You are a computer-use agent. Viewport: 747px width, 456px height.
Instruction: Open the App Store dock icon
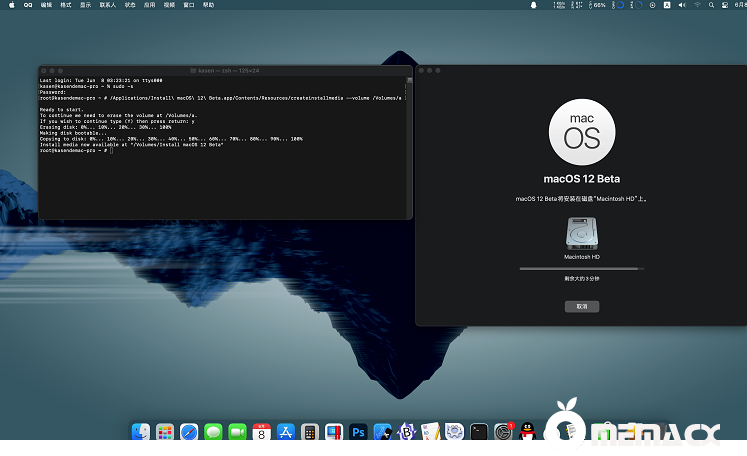coord(286,432)
